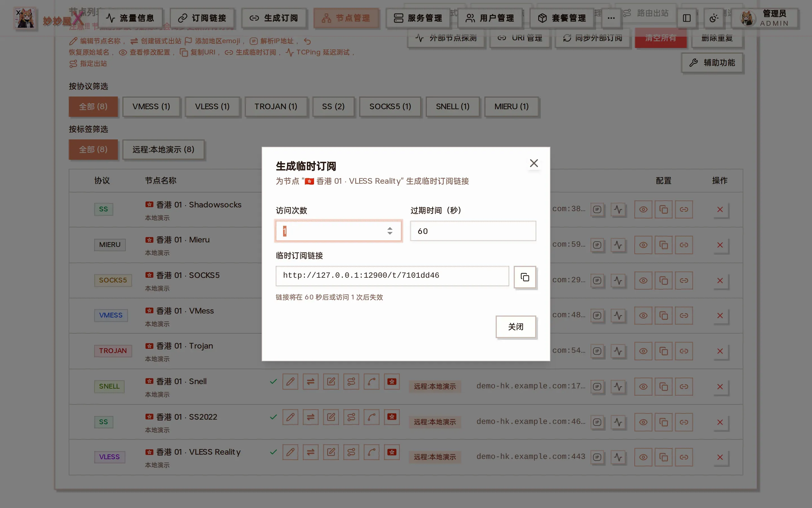812x508 pixels.
Task: View modified config of Mieru node
Action: [643, 245]
